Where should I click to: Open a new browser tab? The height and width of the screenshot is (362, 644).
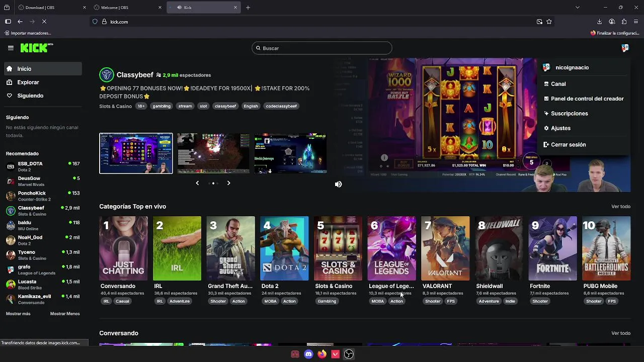(x=248, y=8)
